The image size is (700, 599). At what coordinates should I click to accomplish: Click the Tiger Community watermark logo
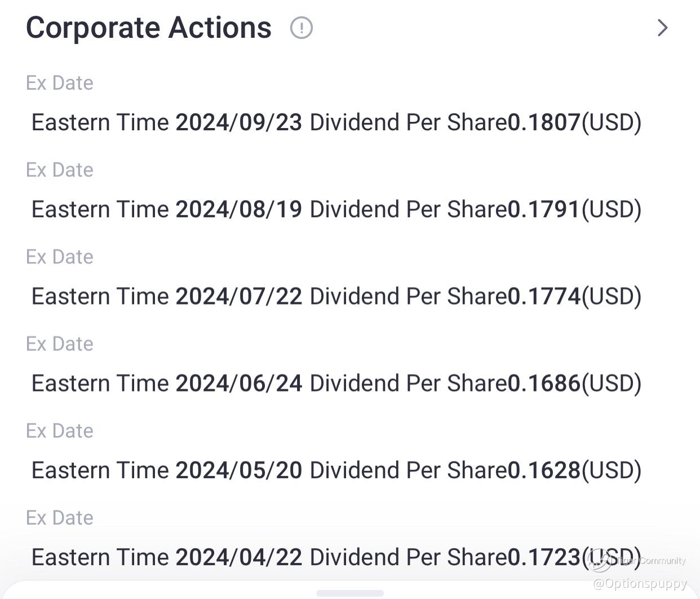[601, 560]
